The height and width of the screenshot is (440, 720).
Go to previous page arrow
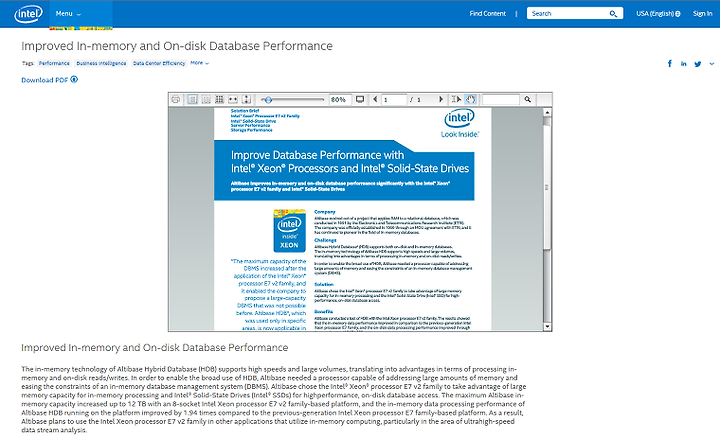point(375,99)
